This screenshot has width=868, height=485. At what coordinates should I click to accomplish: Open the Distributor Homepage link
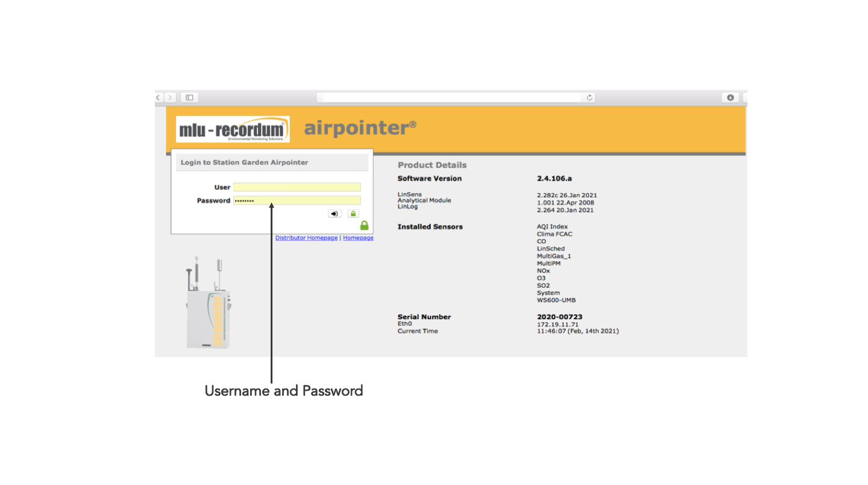click(x=306, y=238)
